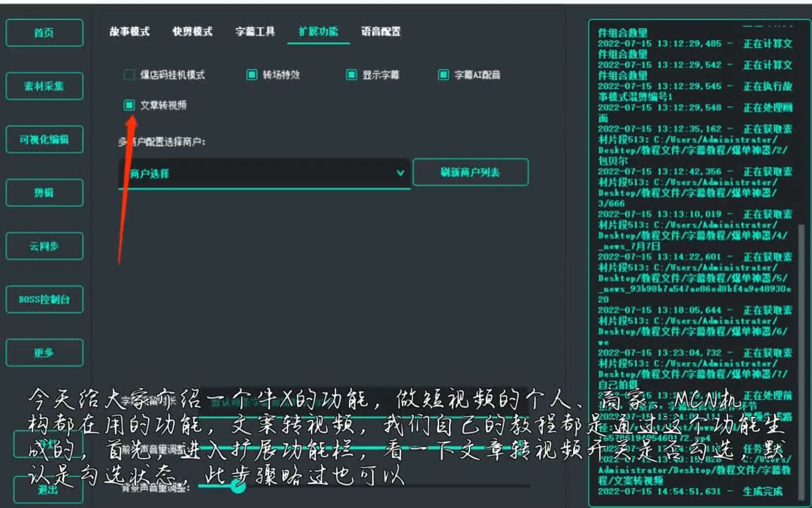Uncheck the 文章转视频 checkbox

click(129, 105)
